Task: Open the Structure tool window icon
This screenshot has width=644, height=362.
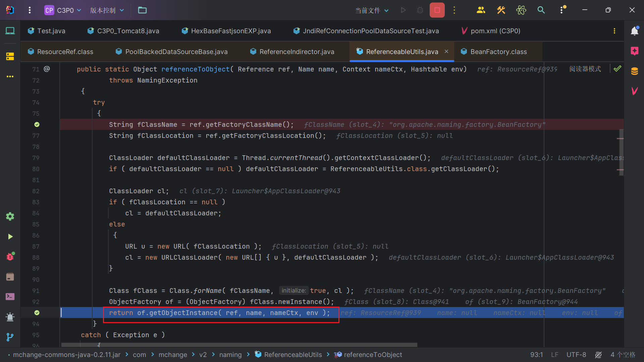Action: (10, 56)
